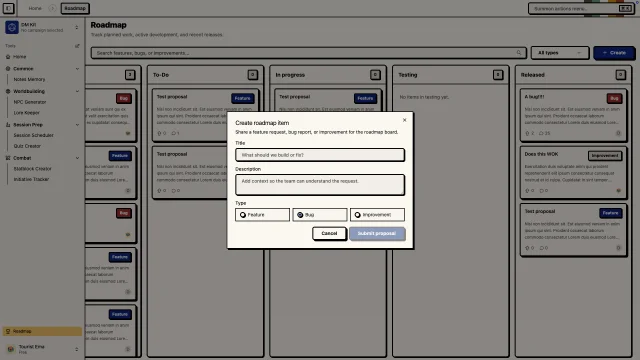Click the breadcrumb chevron circle icon
Viewport: 640px width, 360px height.
point(52,8)
